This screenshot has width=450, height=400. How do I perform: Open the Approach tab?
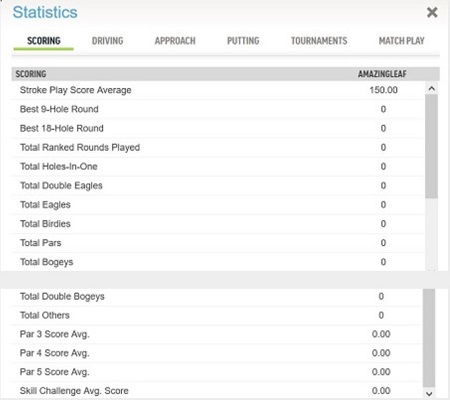[175, 41]
